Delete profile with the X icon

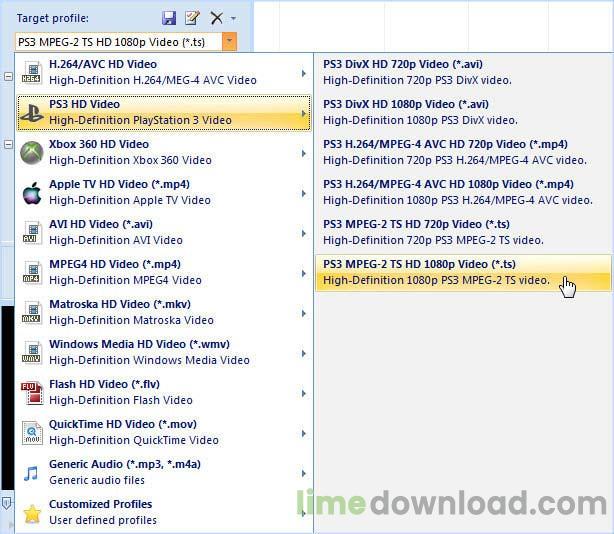coord(216,18)
